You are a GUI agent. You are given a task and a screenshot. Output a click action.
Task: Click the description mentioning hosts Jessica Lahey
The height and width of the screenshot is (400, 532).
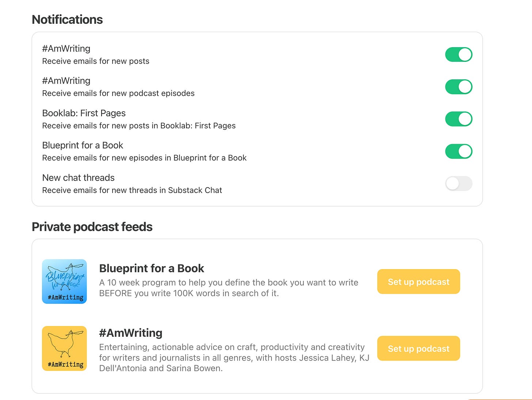point(234,358)
